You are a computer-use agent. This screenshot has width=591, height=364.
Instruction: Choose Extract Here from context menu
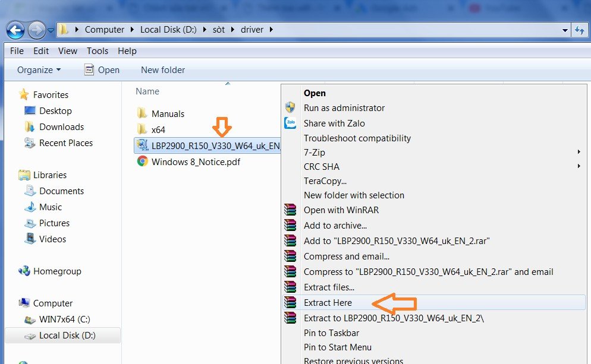coord(328,303)
